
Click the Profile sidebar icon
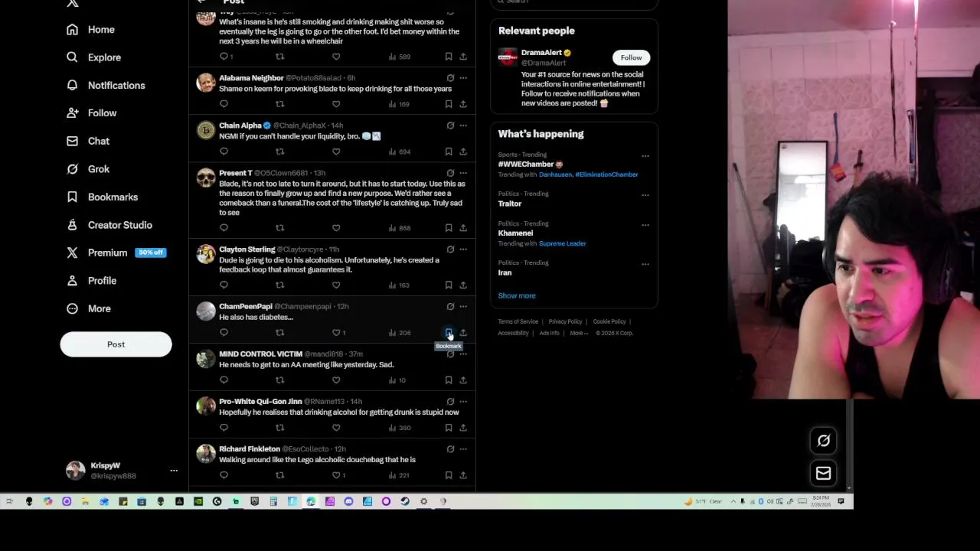pyautogui.click(x=72, y=281)
